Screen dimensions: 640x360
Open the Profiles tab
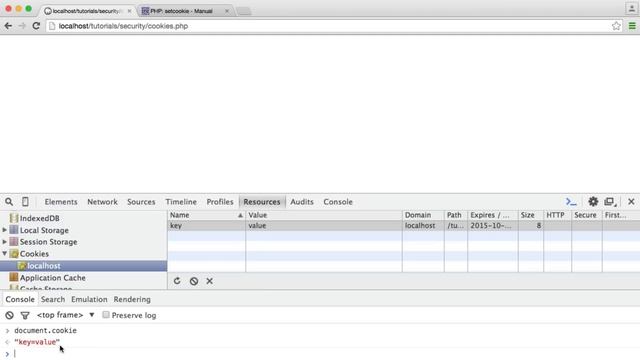tap(220, 202)
